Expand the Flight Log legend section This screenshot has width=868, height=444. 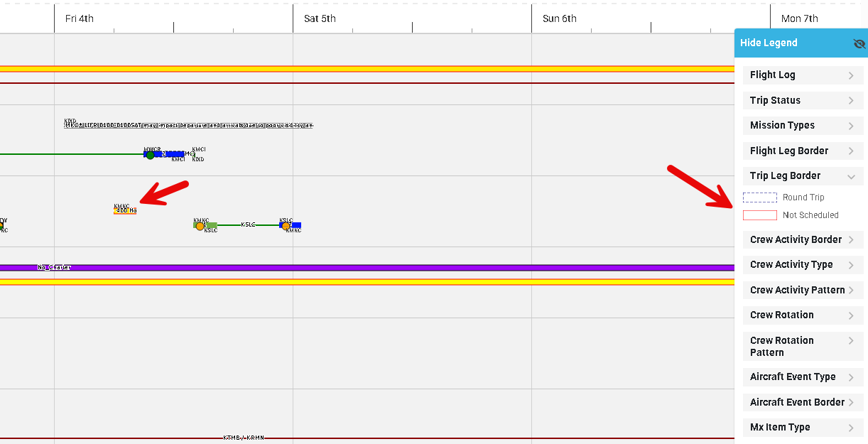(x=803, y=75)
